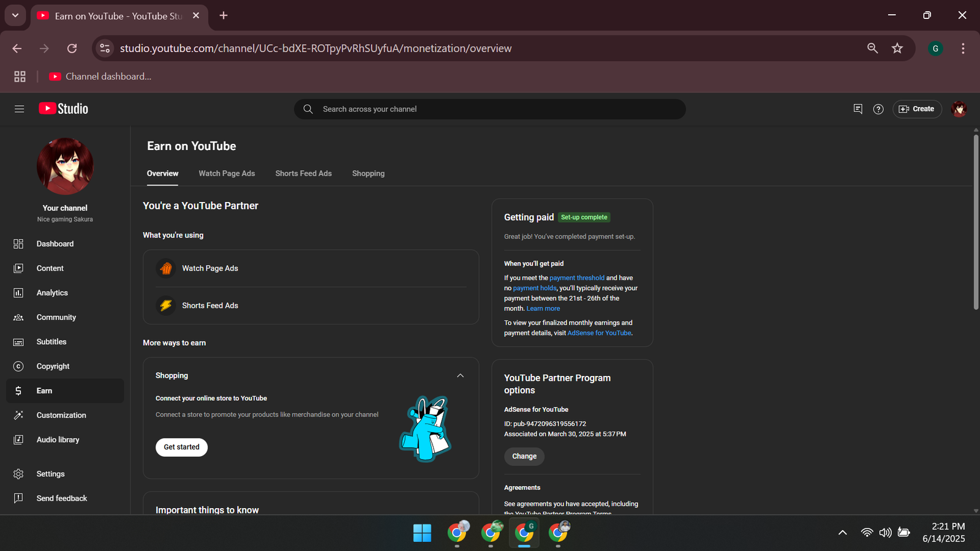Image resolution: width=980 pixels, height=551 pixels.
Task: Click the Set-up complete badge
Action: [x=584, y=217]
